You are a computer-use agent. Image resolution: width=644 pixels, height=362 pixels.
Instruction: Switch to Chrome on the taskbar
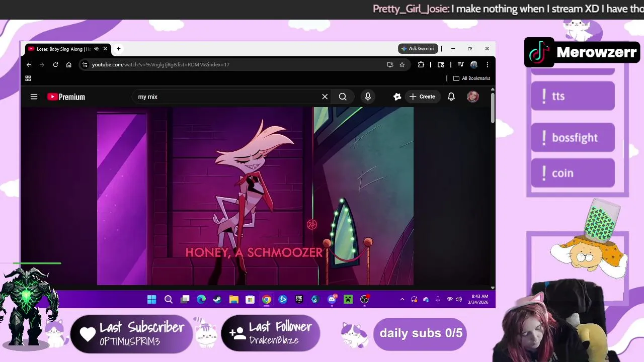(267, 300)
